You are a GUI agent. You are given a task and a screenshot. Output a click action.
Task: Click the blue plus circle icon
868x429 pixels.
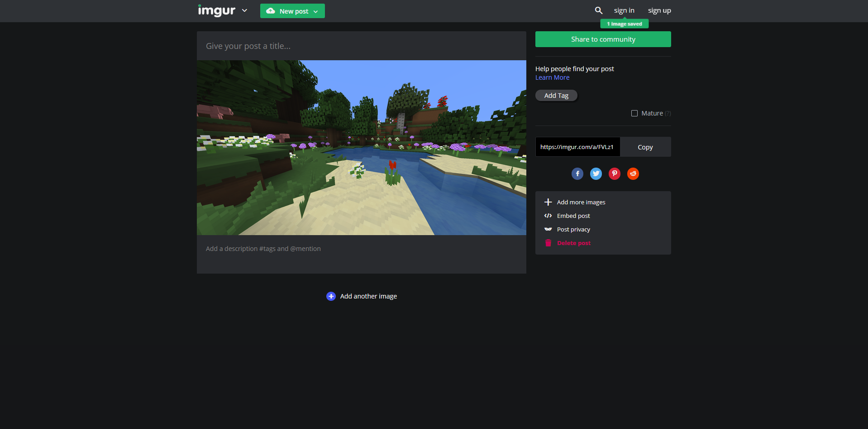(331, 296)
